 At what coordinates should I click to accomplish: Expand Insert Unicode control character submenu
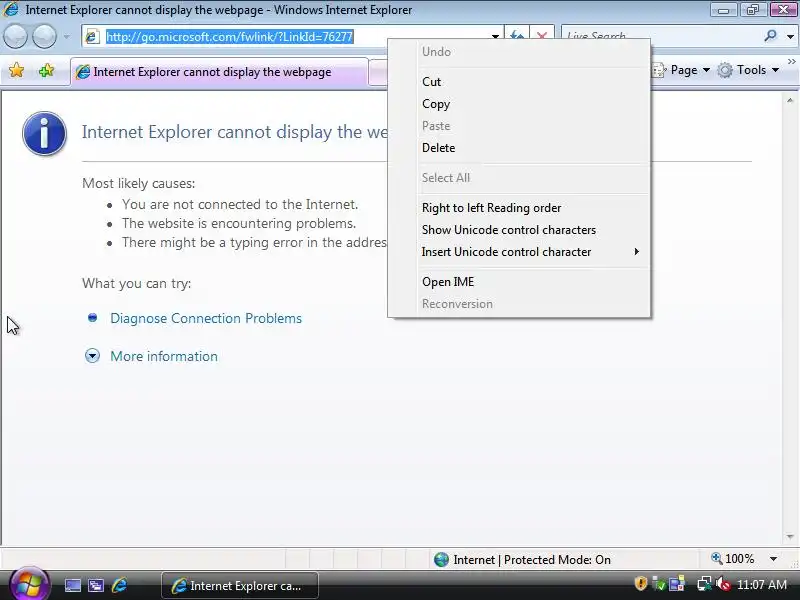click(x=519, y=252)
